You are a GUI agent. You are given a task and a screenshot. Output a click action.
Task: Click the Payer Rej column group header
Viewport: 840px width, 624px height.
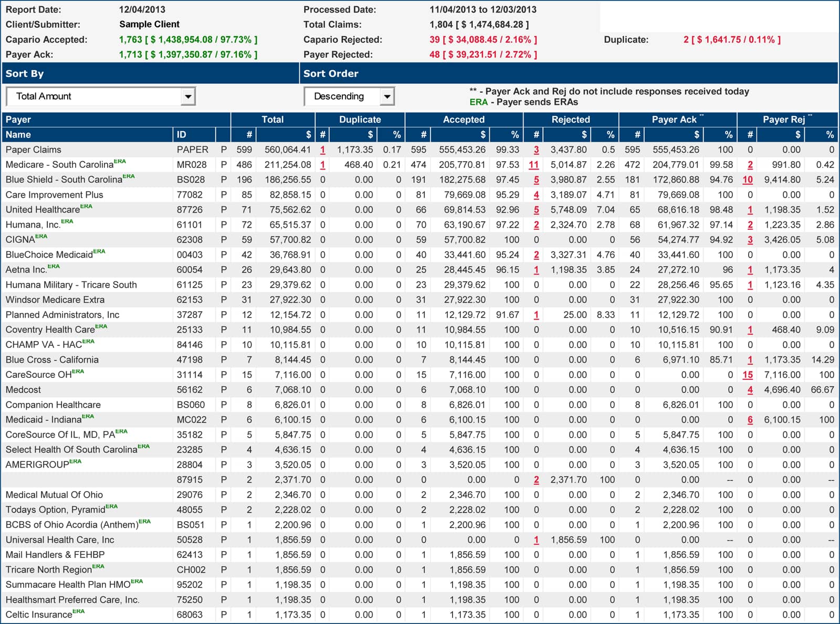(x=787, y=119)
